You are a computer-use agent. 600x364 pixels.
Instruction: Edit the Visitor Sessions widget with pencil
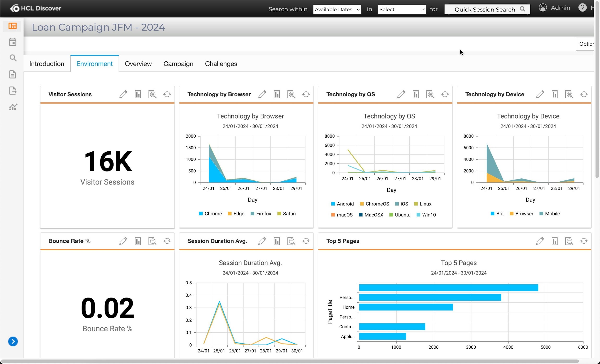tap(123, 94)
